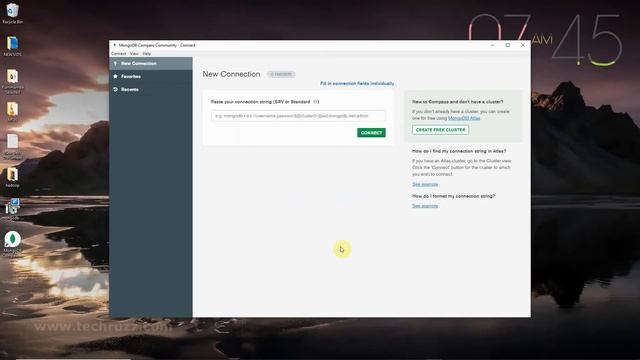Select the blank document desktop file icon

pyautogui.click(x=12, y=146)
